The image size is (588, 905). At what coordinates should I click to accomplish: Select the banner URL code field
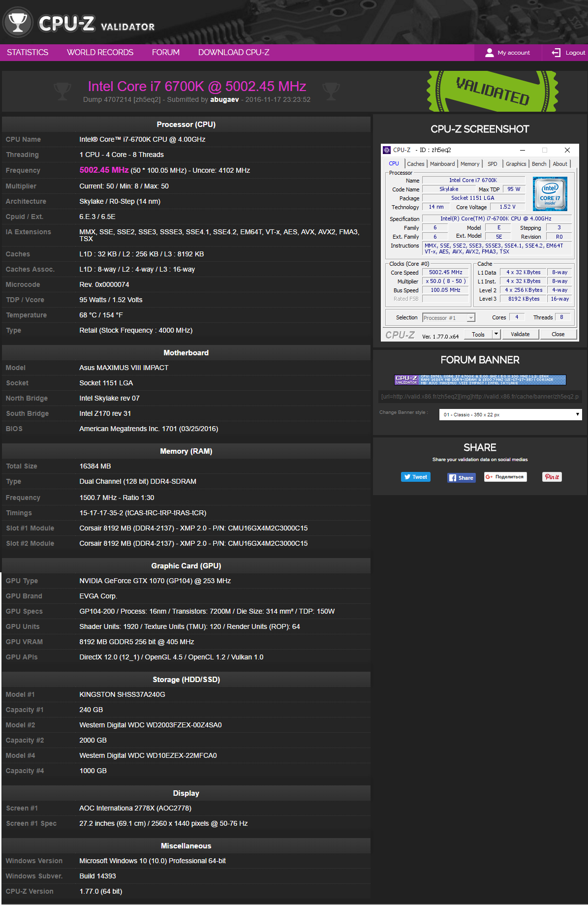(x=480, y=397)
